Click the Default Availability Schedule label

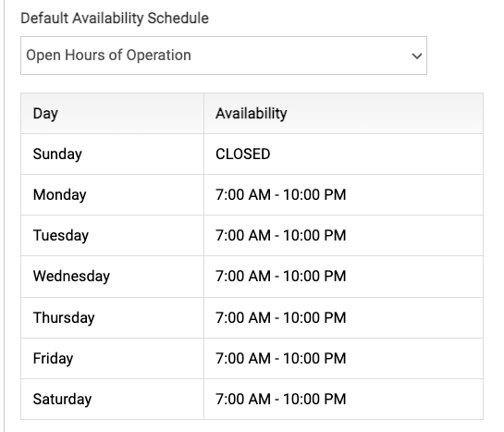click(x=115, y=19)
